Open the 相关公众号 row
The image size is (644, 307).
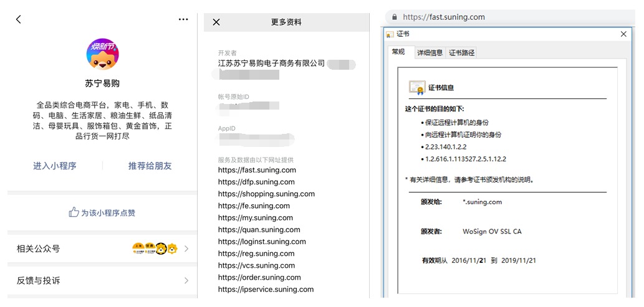102,248
